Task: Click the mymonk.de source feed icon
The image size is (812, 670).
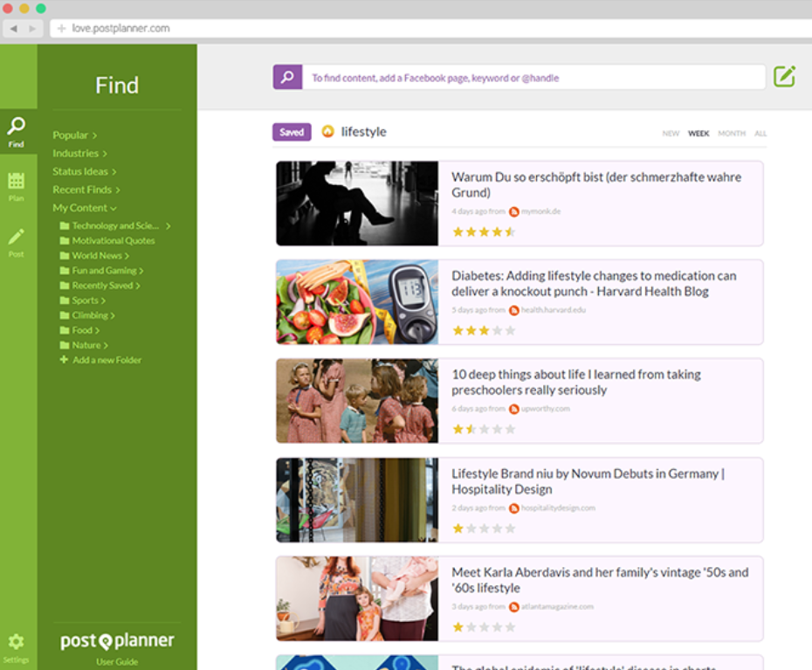Action: tap(514, 211)
